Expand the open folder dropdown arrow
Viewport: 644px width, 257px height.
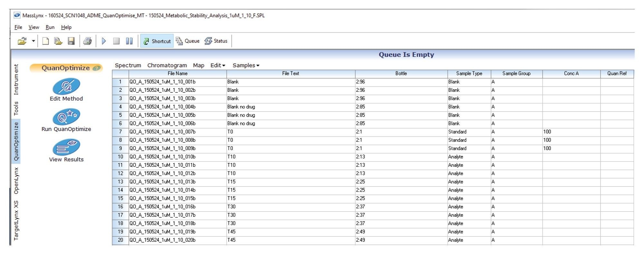pos(33,41)
